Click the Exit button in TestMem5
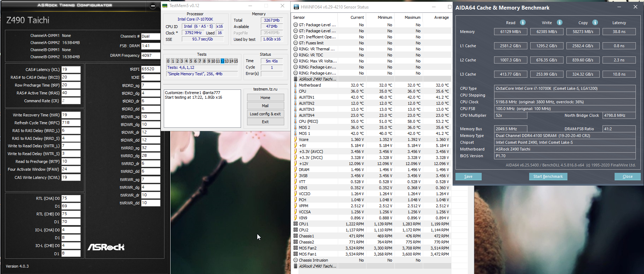The image size is (644, 274). pos(265,122)
